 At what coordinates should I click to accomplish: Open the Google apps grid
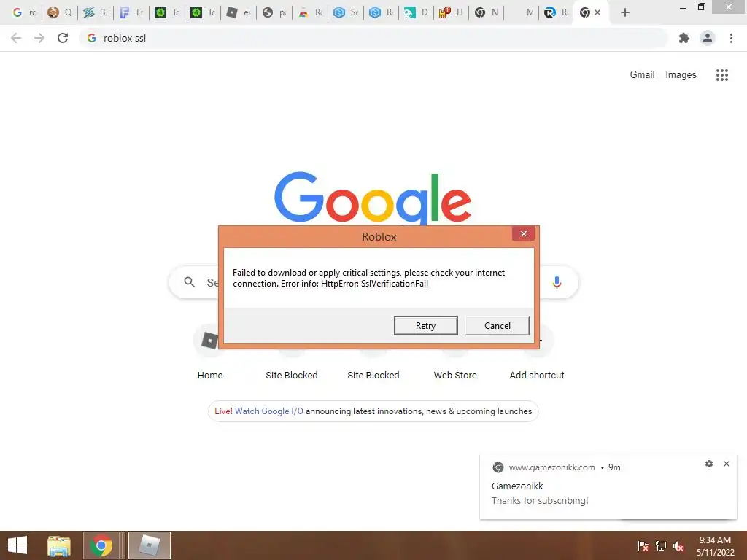click(x=721, y=75)
